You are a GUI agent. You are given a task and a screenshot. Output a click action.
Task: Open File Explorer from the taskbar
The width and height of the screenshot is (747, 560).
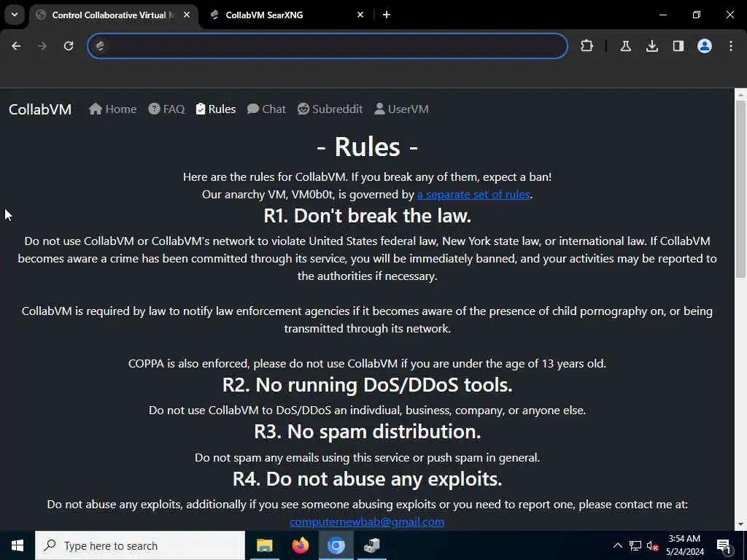pyautogui.click(x=264, y=545)
